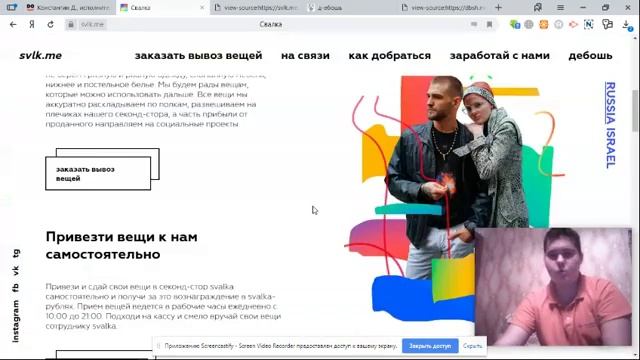This screenshot has width=640, height=360.
Task: Open 'дебошь' menu item
Action: (590, 56)
